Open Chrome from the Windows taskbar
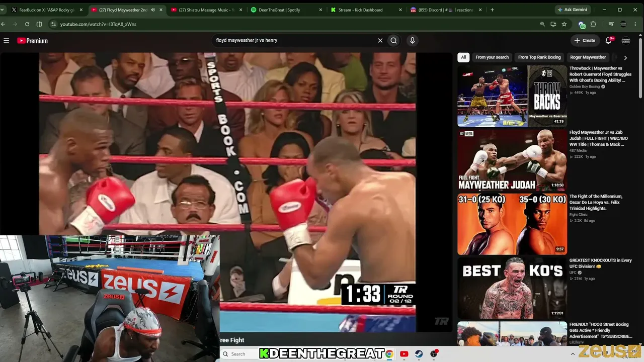644x362 pixels. pyautogui.click(x=389, y=354)
